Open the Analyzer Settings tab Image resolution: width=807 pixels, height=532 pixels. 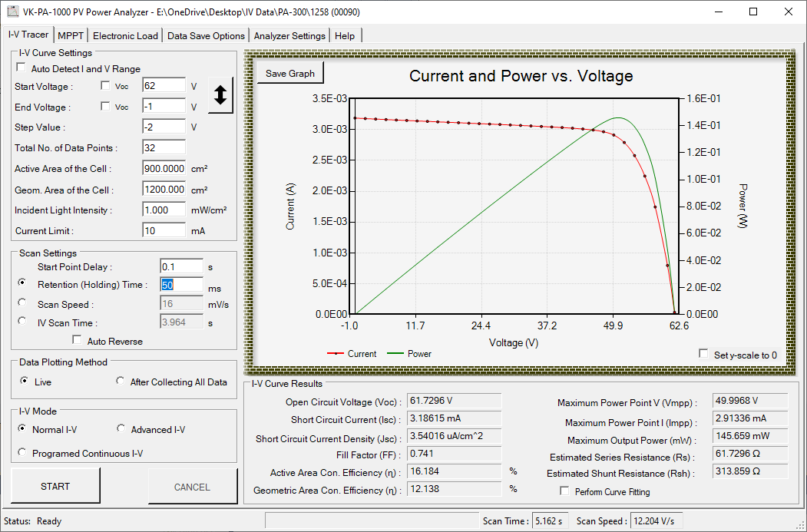(x=289, y=35)
